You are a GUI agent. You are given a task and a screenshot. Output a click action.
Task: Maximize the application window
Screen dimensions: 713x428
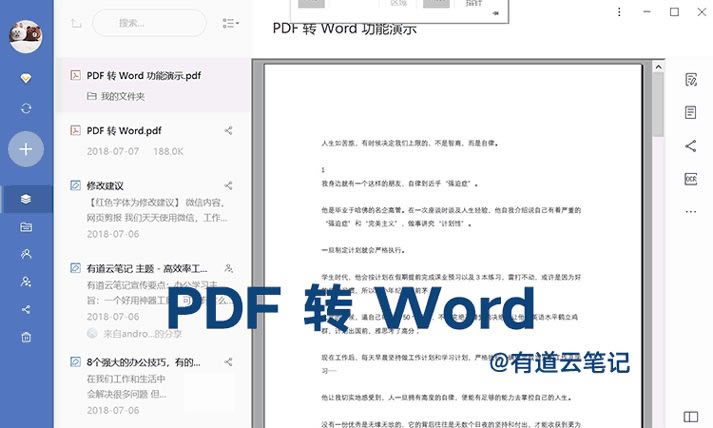point(674,12)
